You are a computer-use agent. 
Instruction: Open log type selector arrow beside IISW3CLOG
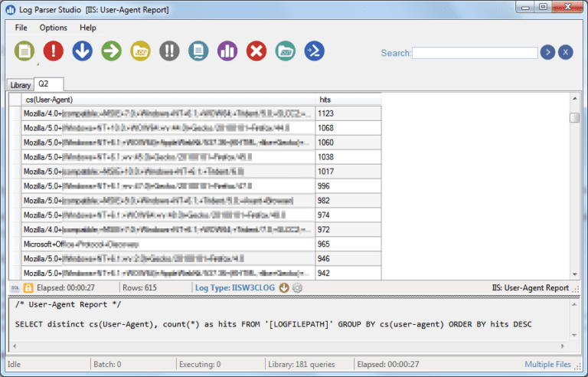[284, 288]
